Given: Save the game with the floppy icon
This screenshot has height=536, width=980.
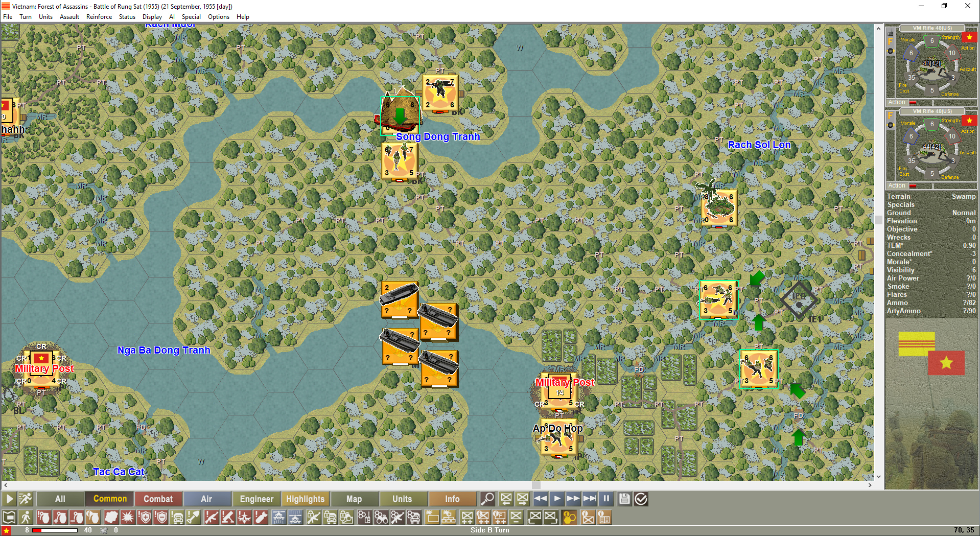Looking at the screenshot, I should point(624,499).
